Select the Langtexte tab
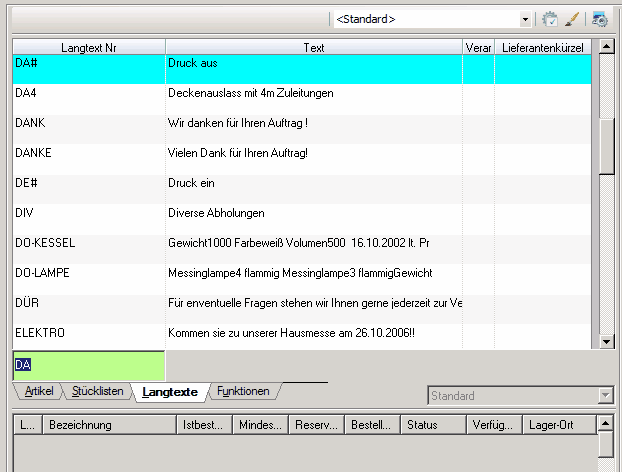 (x=170, y=392)
